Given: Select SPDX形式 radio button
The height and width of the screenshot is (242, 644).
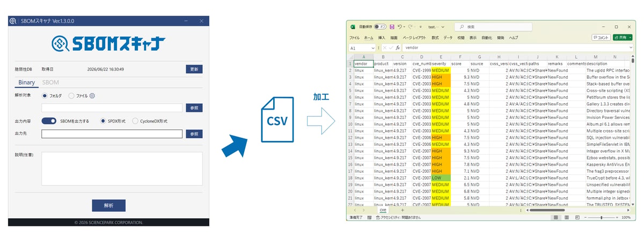Looking at the screenshot, I should pyautogui.click(x=103, y=121).
